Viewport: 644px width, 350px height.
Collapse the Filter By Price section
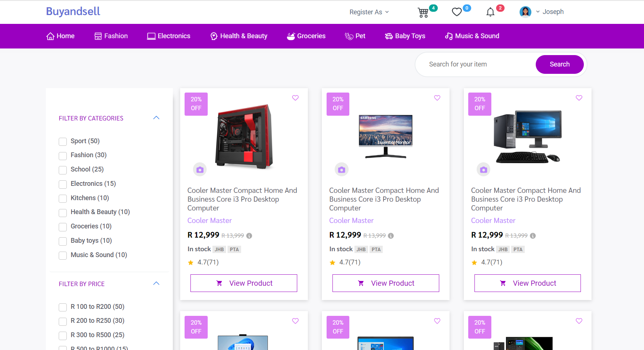point(156,283)
